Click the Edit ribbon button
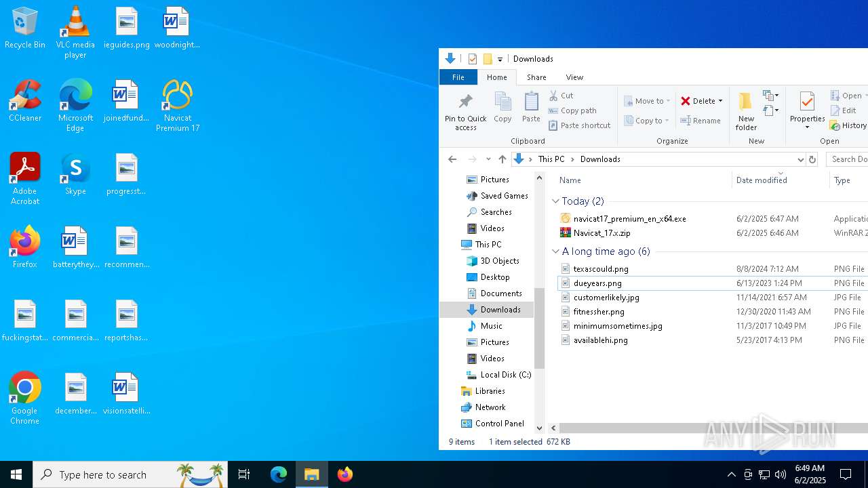The width and height of the screenshot is (868, 488). [x=844, y=110]
